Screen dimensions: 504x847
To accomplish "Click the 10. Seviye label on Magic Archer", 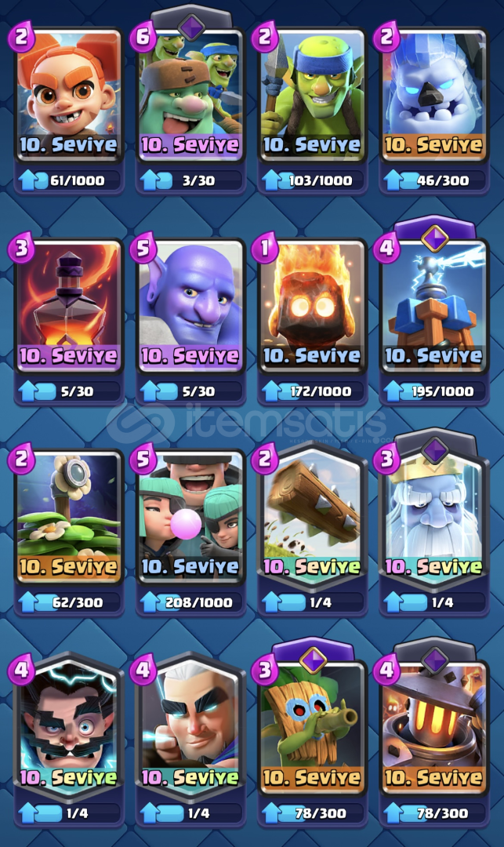I will coord(190,777).
